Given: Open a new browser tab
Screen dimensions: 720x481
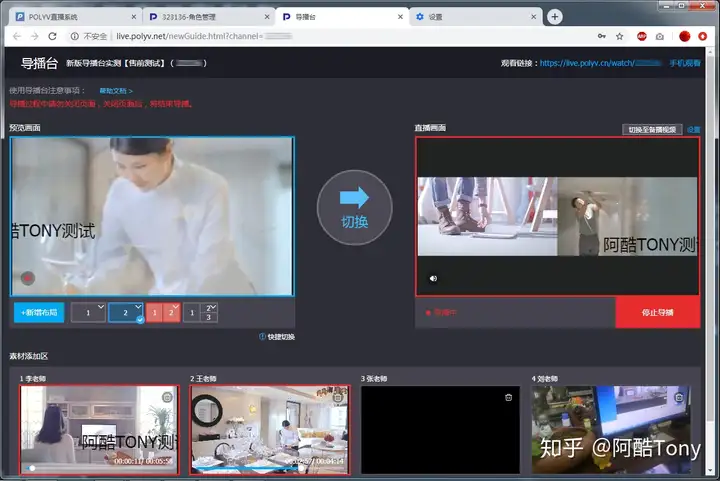Looking at the screenshot, I should pyautogui.click(x=555, y=17).
